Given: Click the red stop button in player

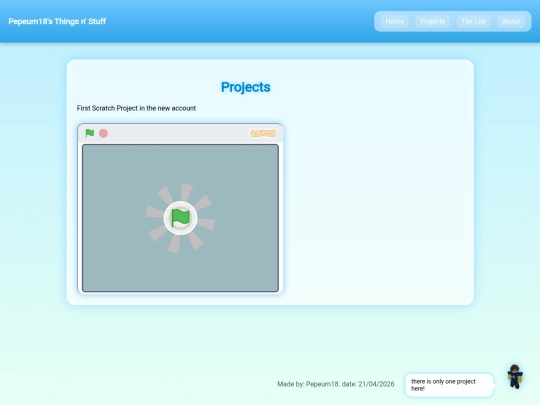Looking at the screenshot, I should 103,133.
